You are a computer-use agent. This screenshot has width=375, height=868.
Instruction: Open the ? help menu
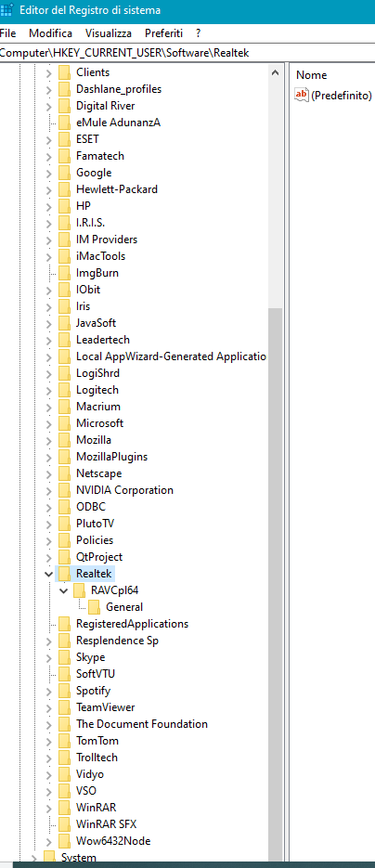198,33
